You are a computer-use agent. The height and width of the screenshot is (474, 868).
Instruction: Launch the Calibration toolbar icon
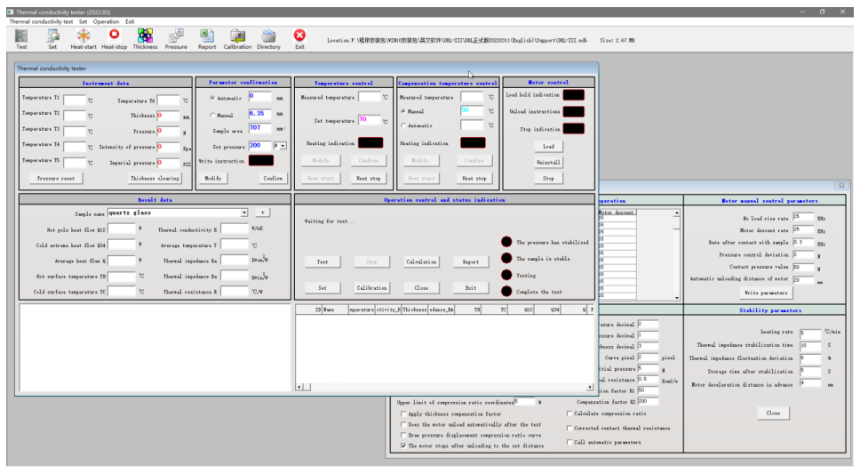coord(237,36)
